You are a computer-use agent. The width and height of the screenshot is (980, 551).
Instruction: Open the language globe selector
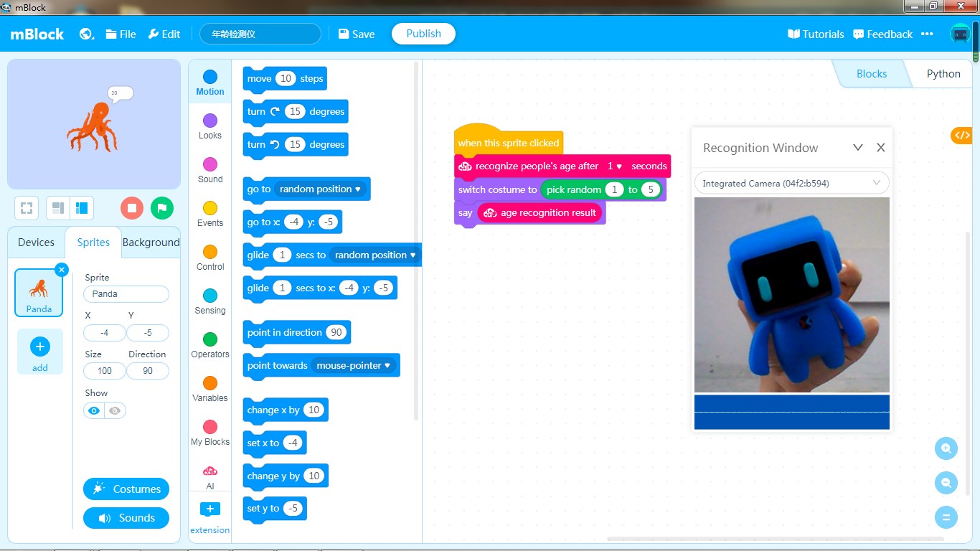tap(86, 33)
